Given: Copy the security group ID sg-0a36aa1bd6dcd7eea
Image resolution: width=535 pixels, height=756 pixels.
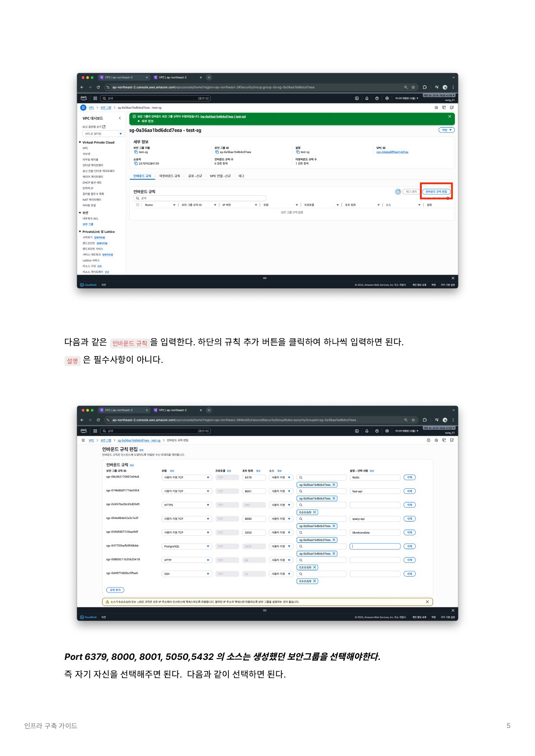Looking at the screenshot, I should [x=217, y=152].
